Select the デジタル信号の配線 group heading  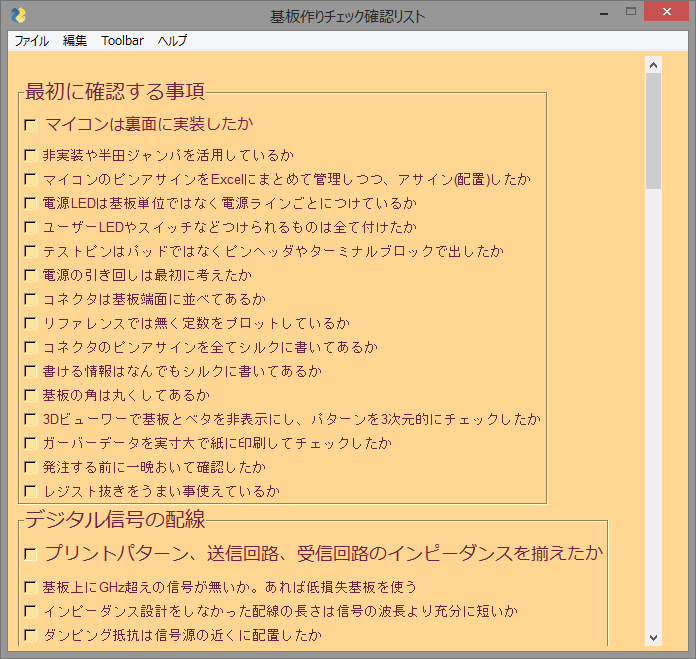(x=115, y=519)
